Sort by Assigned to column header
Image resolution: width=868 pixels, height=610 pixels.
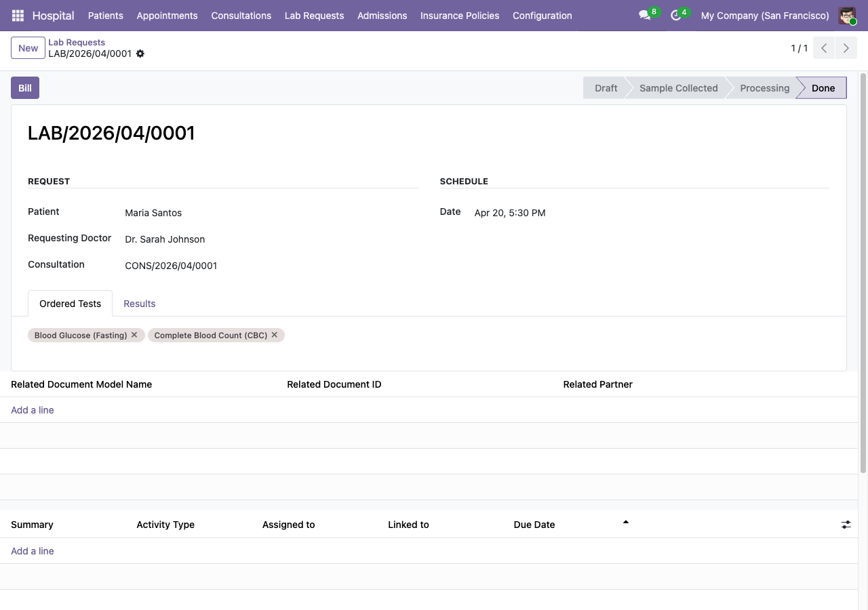click(x=289, y=525)
